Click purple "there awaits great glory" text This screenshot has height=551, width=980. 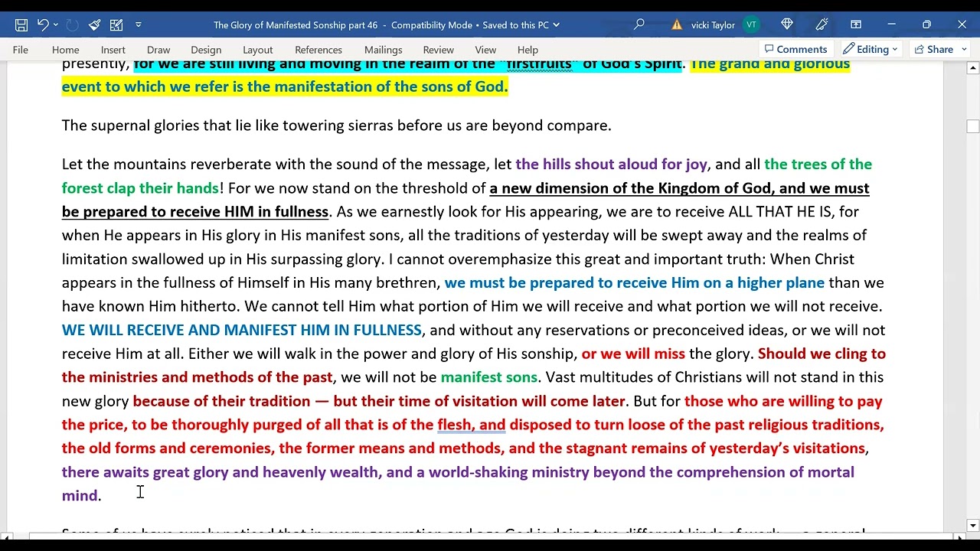point(145,472)
